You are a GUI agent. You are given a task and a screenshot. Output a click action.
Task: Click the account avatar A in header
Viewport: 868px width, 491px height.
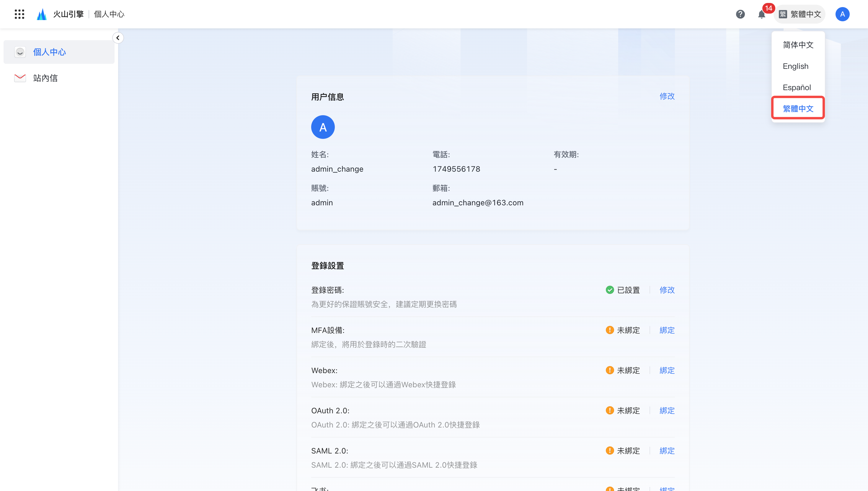[842, 14]
